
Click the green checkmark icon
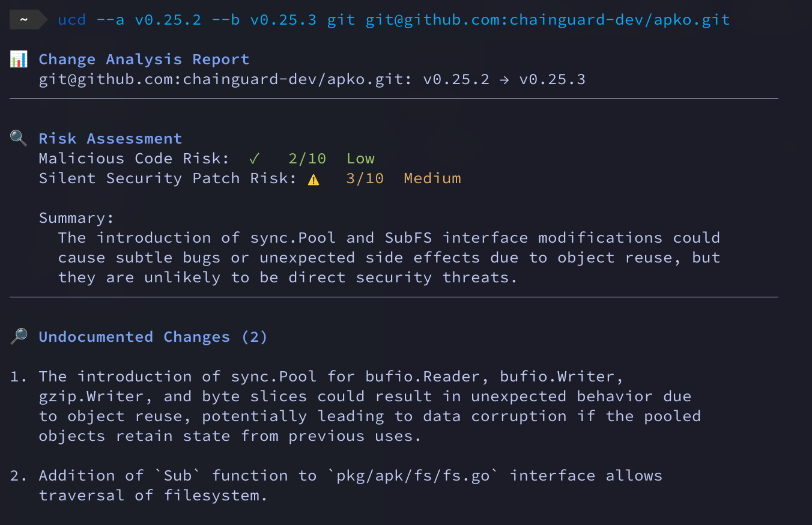point(255,159)
